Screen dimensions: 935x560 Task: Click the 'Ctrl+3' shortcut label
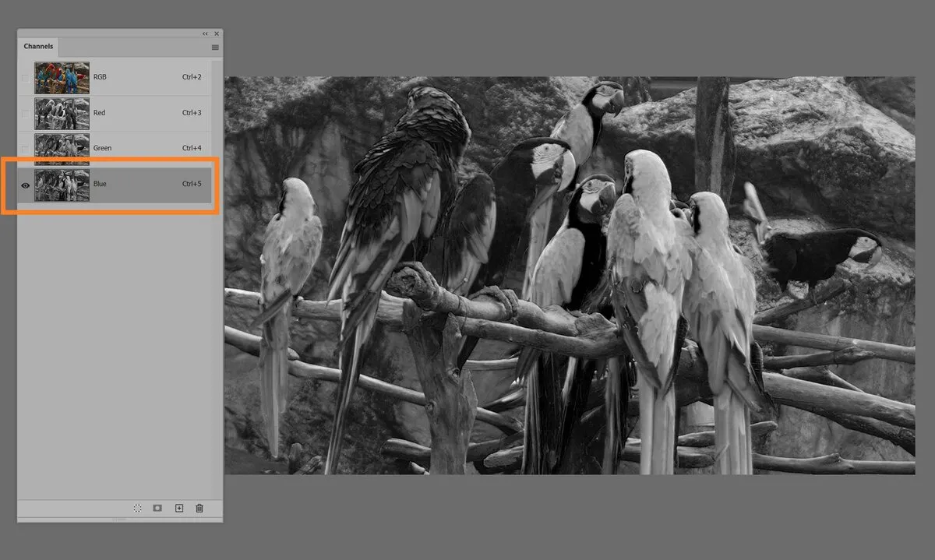[192, 113]
